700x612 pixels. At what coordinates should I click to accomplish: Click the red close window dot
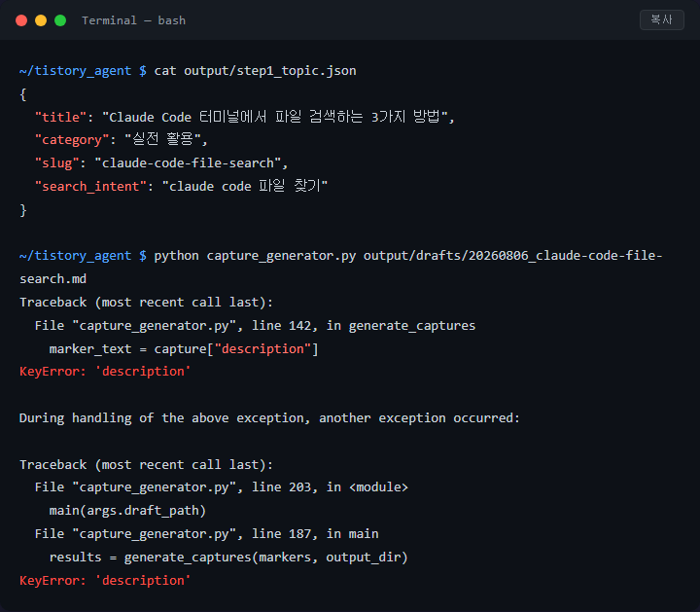point(21,20)
